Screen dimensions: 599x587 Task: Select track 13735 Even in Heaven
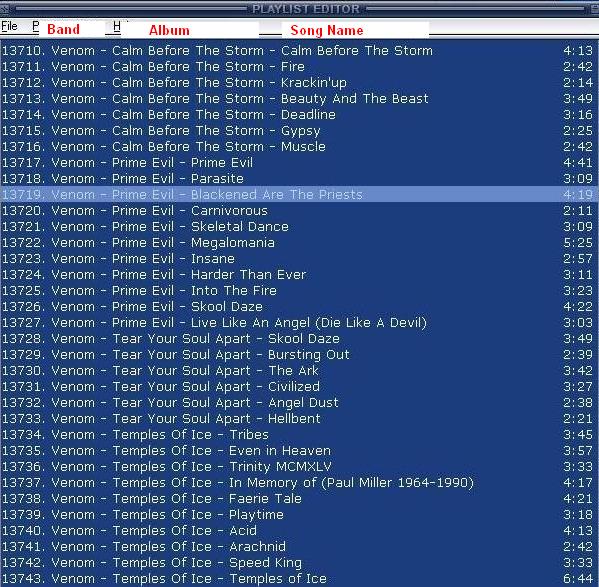(299, 451)
